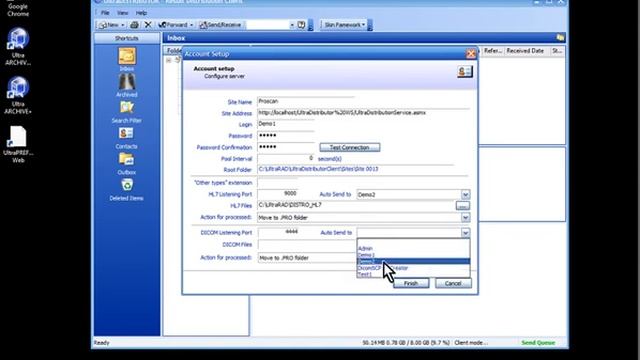Image resolution: width=640 pixels, height=360 pixels.
Task: Open the Ultra ARCHIVE+ desktop shortcut
Action: click(18, 95)
